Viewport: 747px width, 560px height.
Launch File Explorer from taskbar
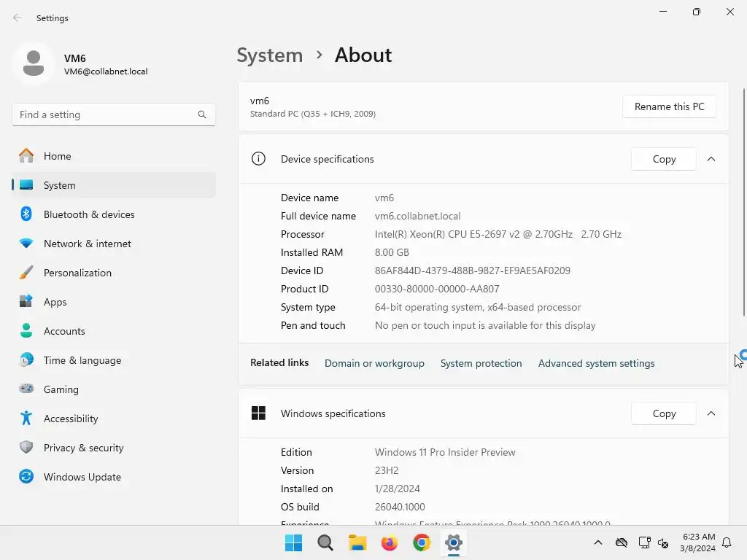click(357, 542)
